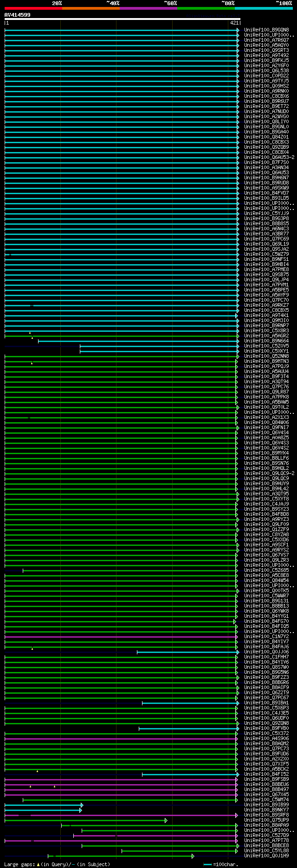Select hit label UniRef100_B9SRF8

pos(266,815)
